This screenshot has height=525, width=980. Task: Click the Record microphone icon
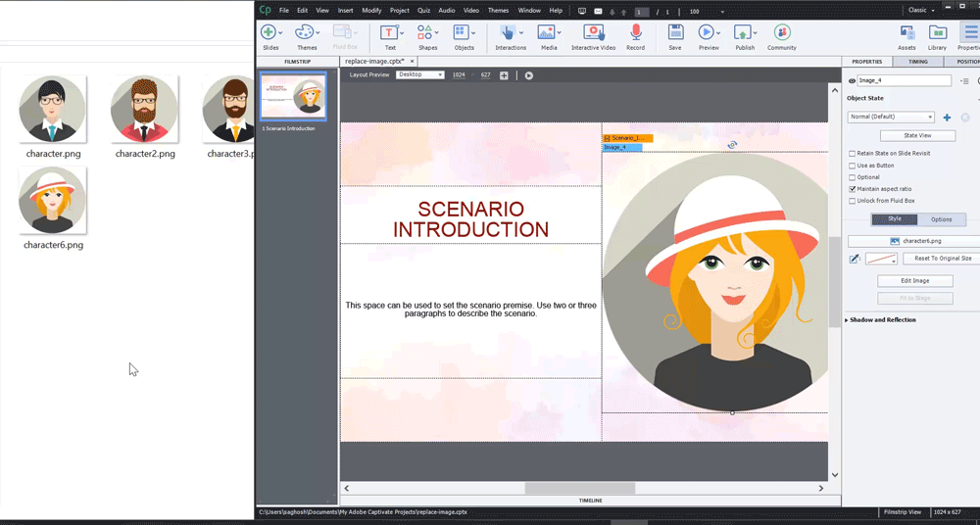636,32
